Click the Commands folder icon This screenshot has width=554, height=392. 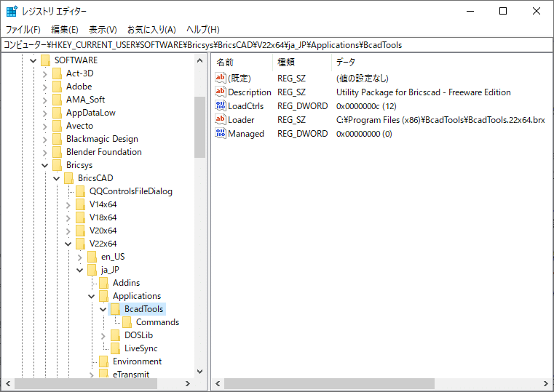point(127,322)
